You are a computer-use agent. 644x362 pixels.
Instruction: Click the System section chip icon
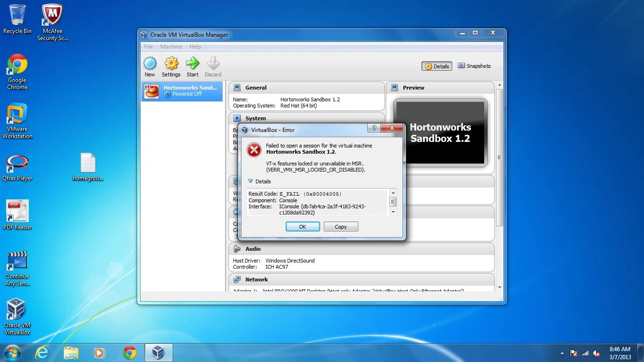click(237, 118)
